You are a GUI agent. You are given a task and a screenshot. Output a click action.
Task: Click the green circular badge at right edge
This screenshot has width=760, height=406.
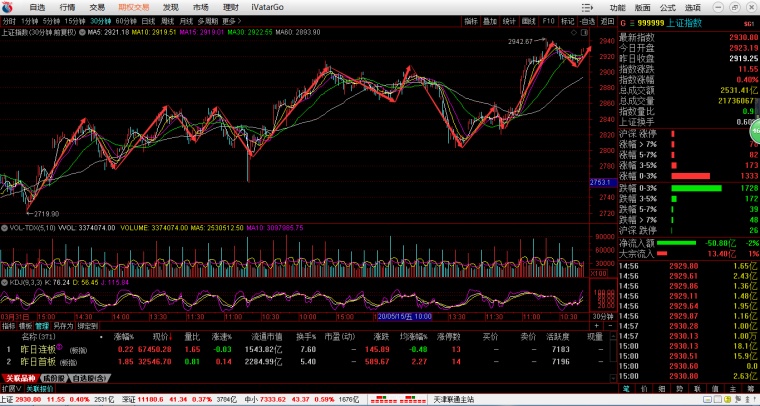[755, 130]
